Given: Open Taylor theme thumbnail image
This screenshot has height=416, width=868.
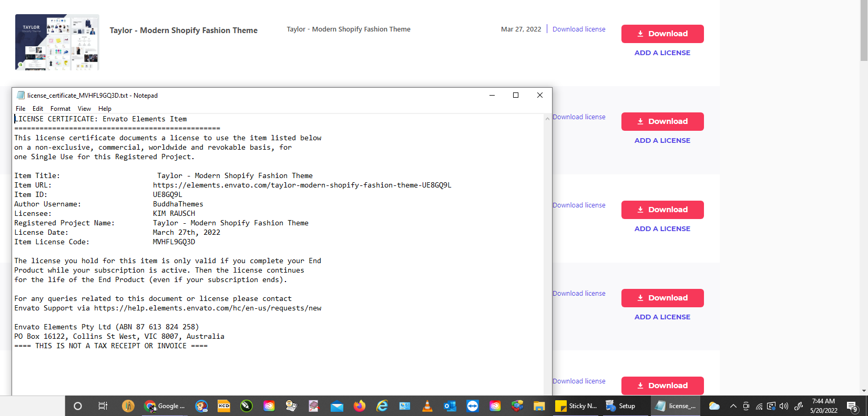Looking at the screenshot, I should (x=57, y=42).
